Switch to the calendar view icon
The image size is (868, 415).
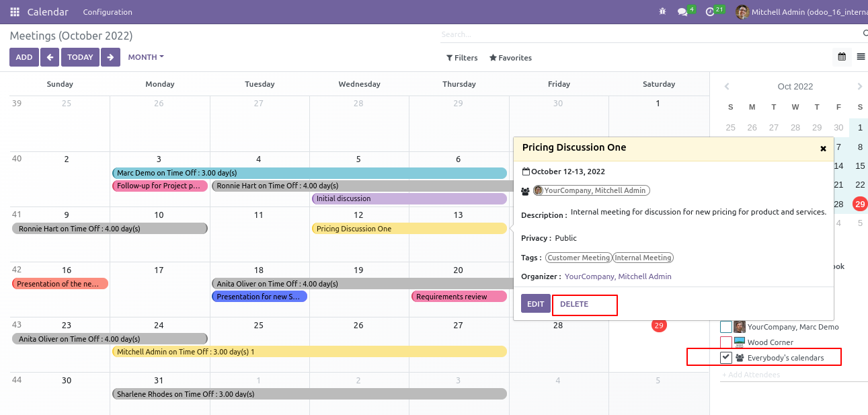[x=842, y=56]
